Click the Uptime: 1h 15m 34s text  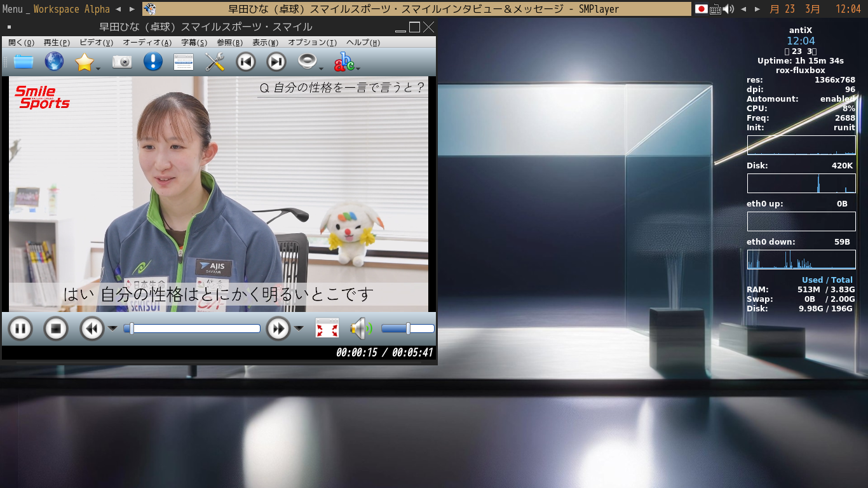pyautogui.click(x=801, y=61)
